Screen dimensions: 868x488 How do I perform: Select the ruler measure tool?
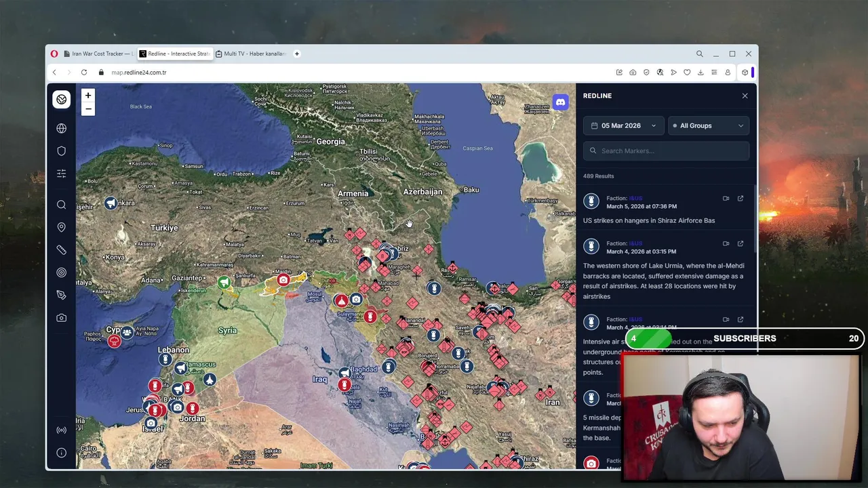(61, 250)
